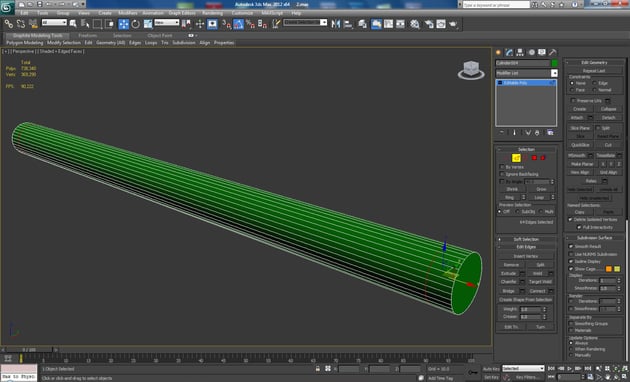Image resolution: width=630 pixels, height=382 pixels.
Task: Switch to Object Paint ribbon tab
Action: tap(160, 35)
